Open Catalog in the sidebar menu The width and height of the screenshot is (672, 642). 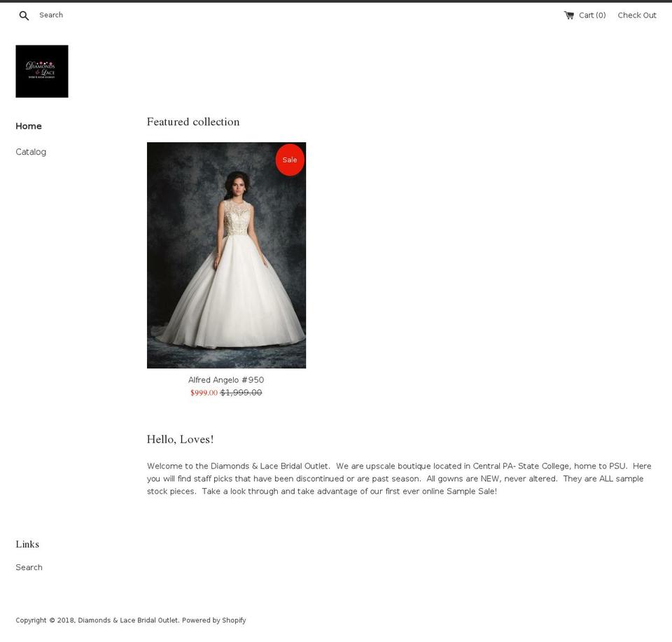[31, 152]
